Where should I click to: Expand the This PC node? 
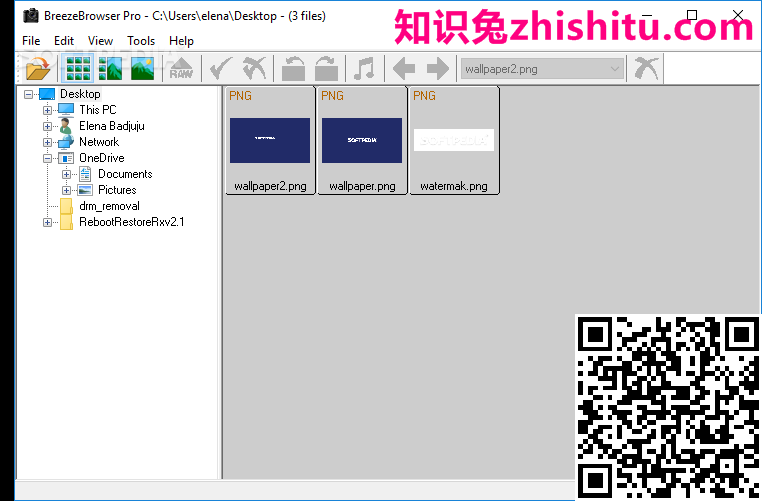[47, 110]
